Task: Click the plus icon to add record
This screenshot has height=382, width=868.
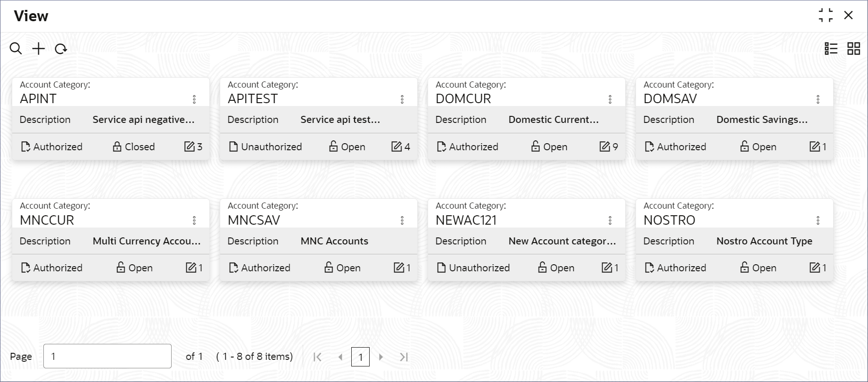Action: click(x=39, y=49)
